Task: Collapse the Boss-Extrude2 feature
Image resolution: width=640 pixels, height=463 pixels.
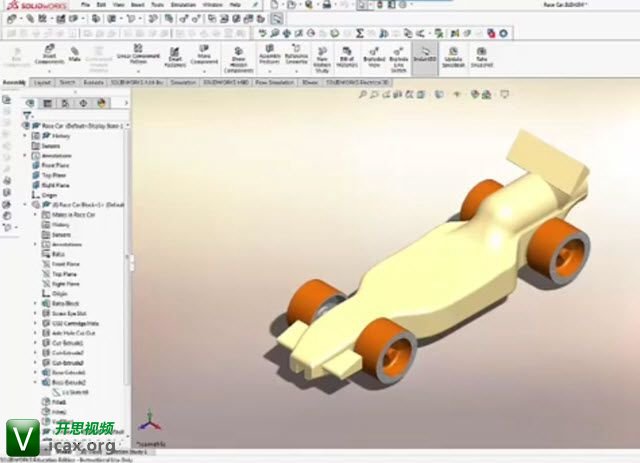Action: pos(35,382)
